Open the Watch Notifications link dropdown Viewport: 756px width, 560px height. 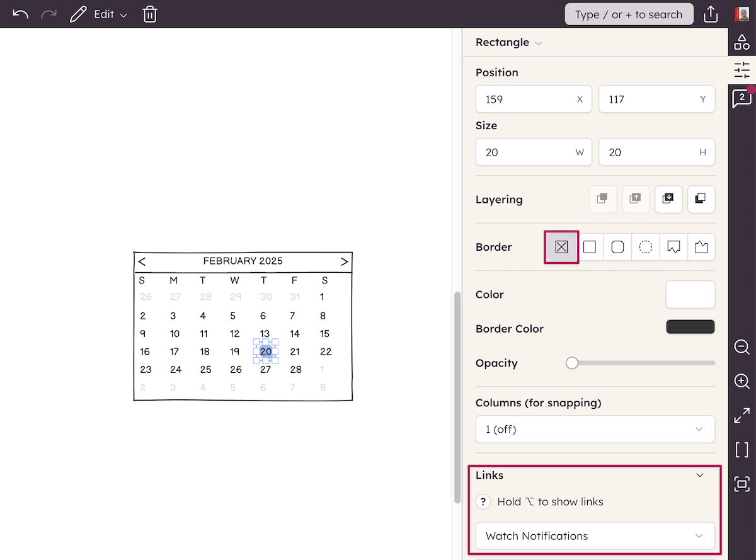point(595,536)
